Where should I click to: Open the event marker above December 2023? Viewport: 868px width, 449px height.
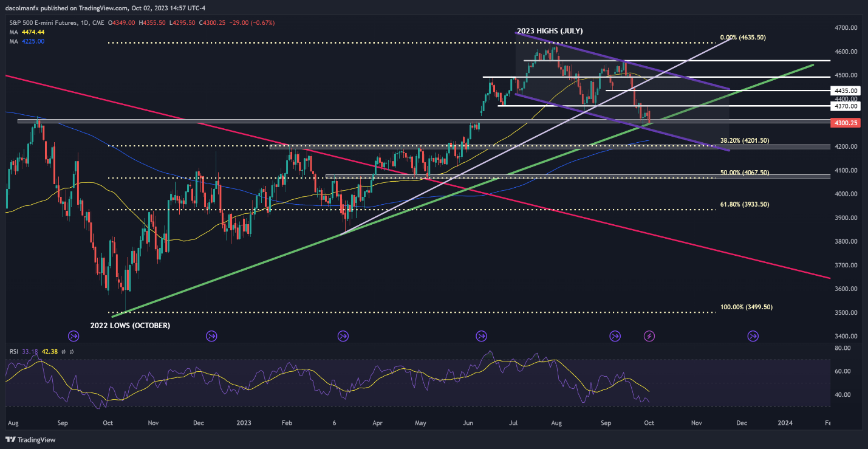click(x=753, y=335)
